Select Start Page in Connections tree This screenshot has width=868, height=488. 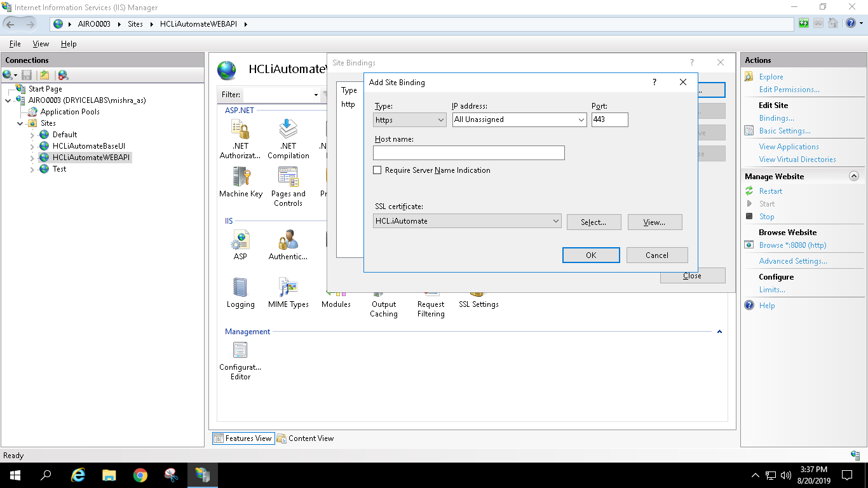pyautogui.click(x=45, y=89)
